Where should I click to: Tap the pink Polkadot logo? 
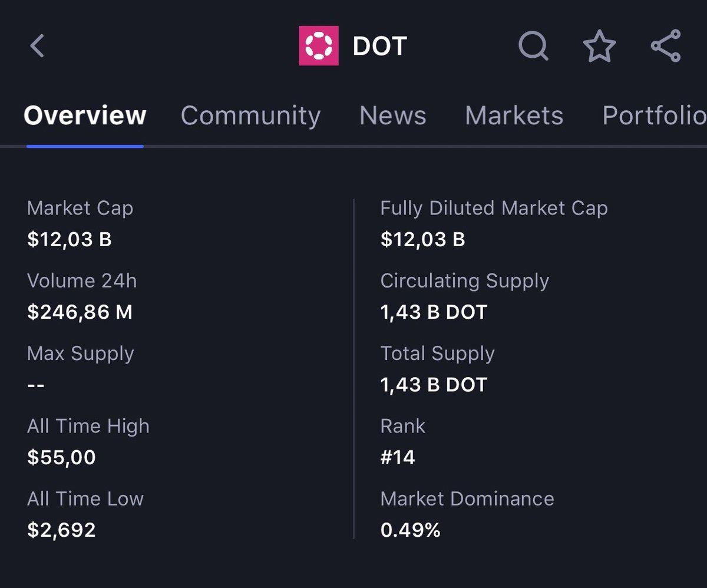(x=319, y=46)
